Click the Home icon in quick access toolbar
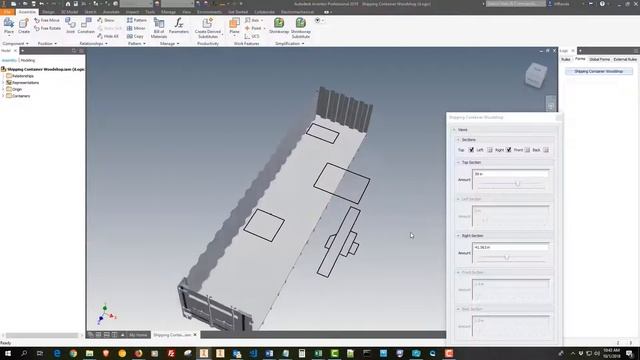This screenshot has height=360, width=640. 68,4
